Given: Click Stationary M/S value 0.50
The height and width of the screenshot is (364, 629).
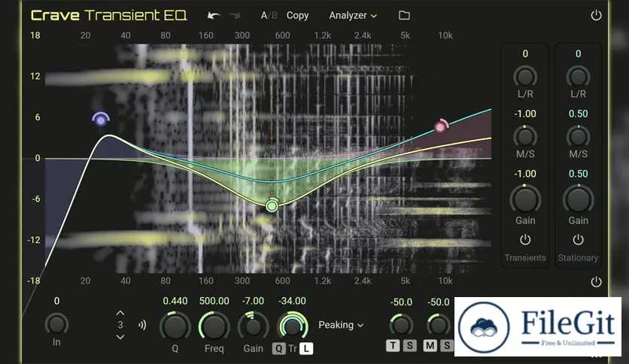Looking at the screenshot, I should (578, 114).
